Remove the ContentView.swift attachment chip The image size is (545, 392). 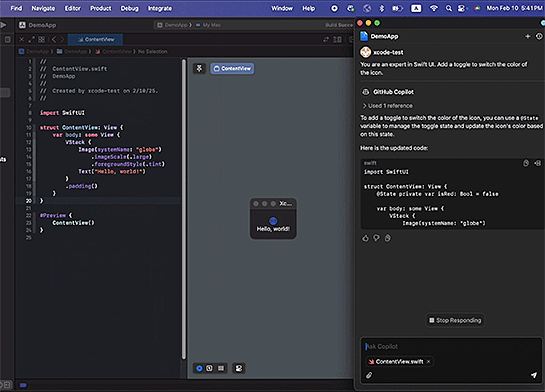point(428,361)
